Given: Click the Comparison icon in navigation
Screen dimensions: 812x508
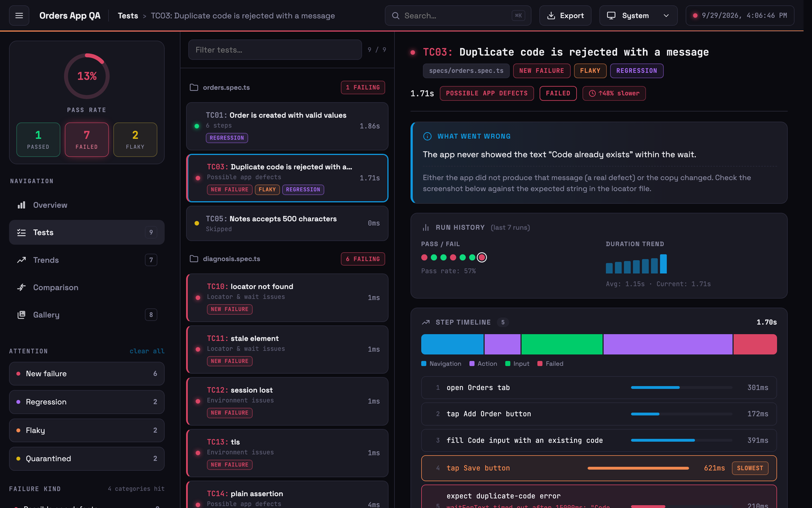Looking at the screenshot, I should coord(21,287).
